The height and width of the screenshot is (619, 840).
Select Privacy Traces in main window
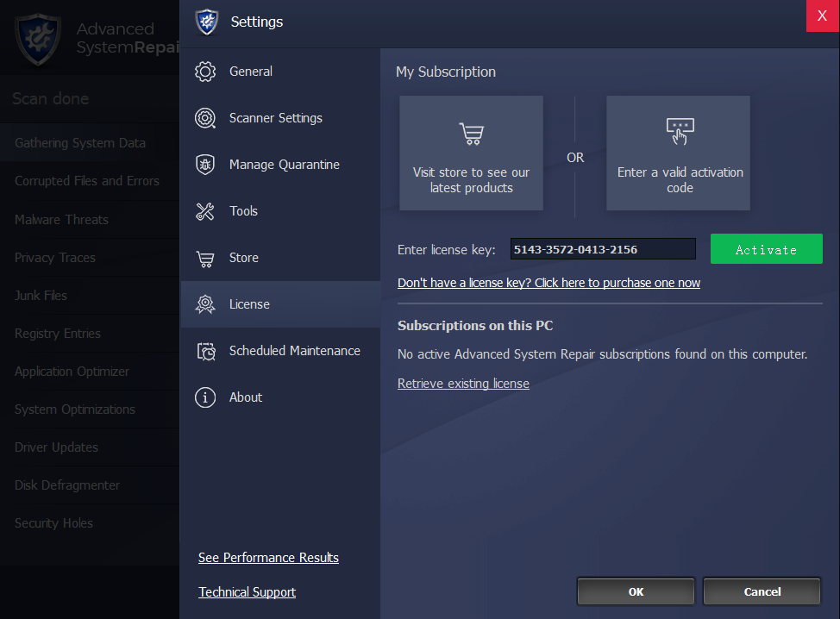90,258
